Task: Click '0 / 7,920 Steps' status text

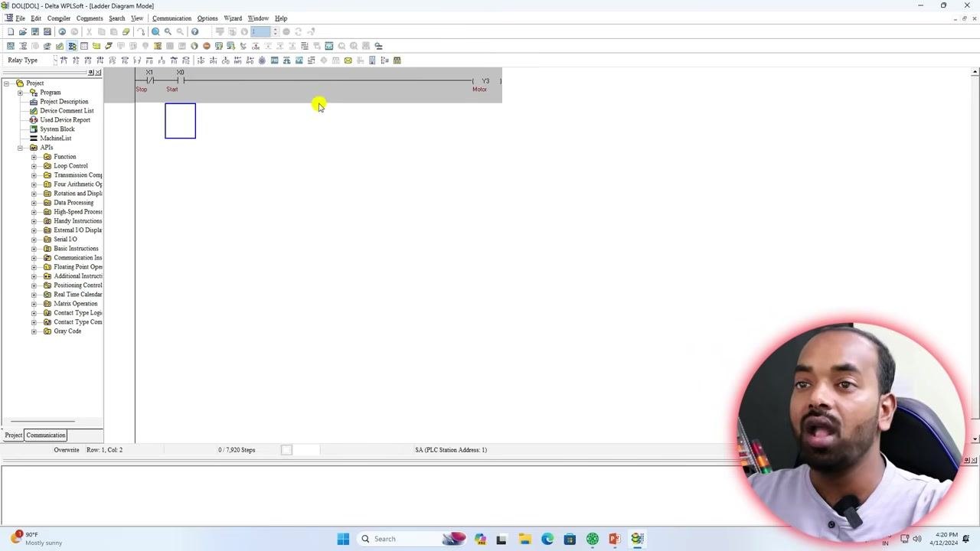Action: pos(237,450)
